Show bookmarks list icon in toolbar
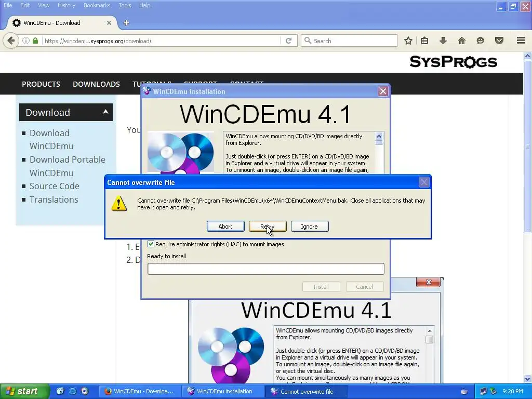 click(424, 41)
